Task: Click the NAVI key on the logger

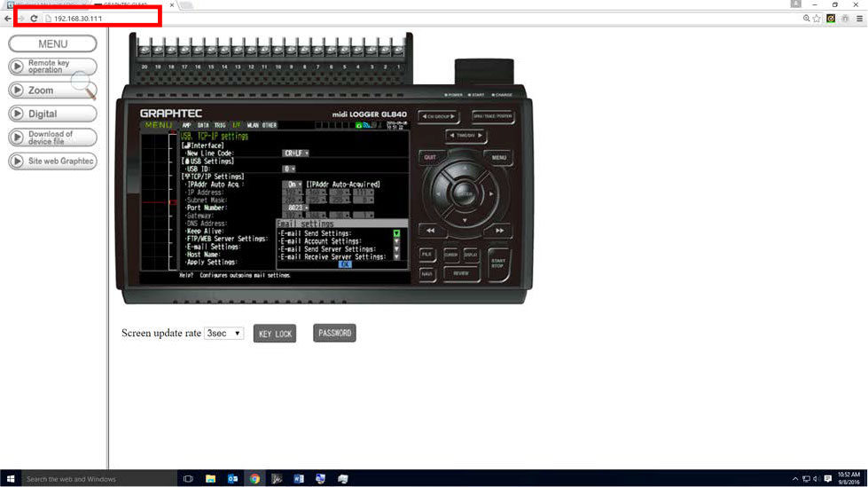Action: (426, 274)
